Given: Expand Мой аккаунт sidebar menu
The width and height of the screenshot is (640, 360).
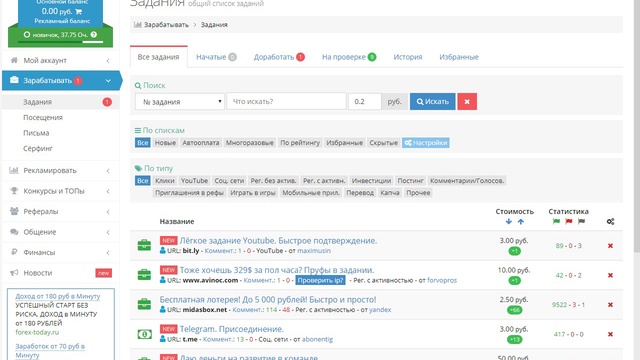Looking at the screenshot, I should pyautogui.click(x=60, y=60).
